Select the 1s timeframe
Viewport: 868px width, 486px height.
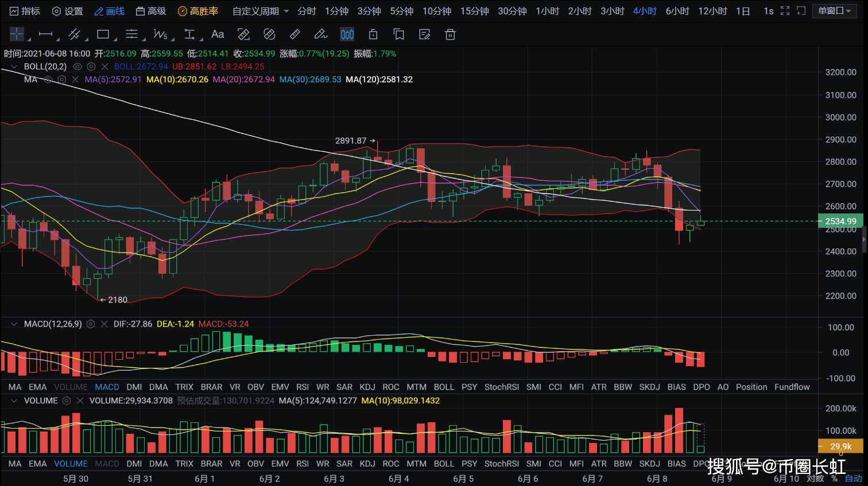click(768, 11)
